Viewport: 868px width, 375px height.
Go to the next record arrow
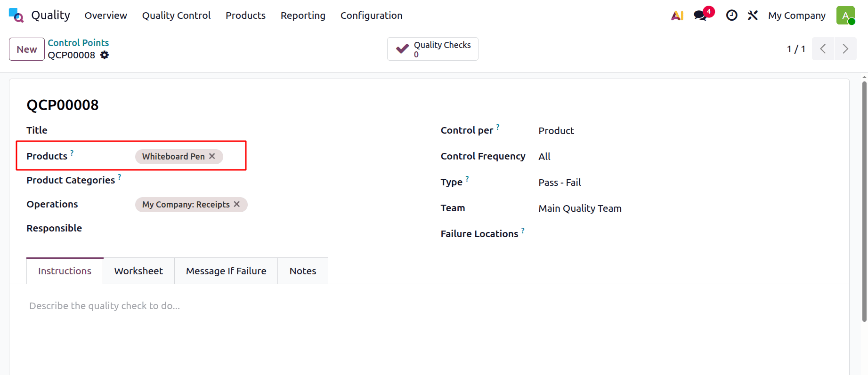[x=845, y=49]
